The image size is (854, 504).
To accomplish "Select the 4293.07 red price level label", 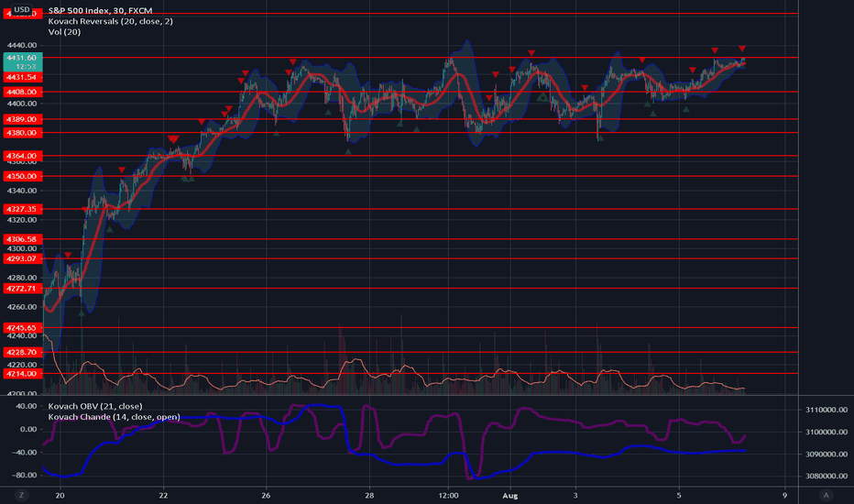I will [22, 258].
